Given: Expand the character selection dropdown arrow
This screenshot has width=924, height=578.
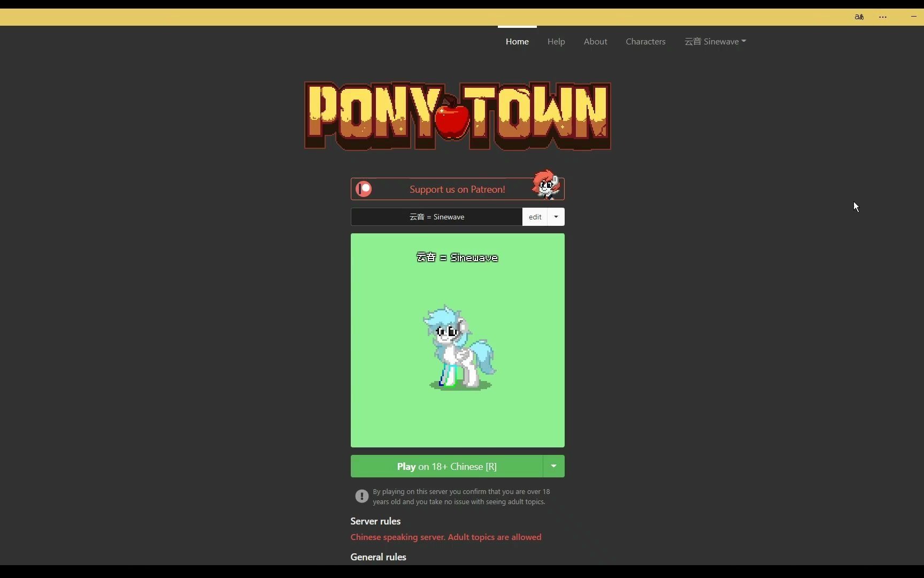Looking at the screenshot, I should tap(556, 217).
